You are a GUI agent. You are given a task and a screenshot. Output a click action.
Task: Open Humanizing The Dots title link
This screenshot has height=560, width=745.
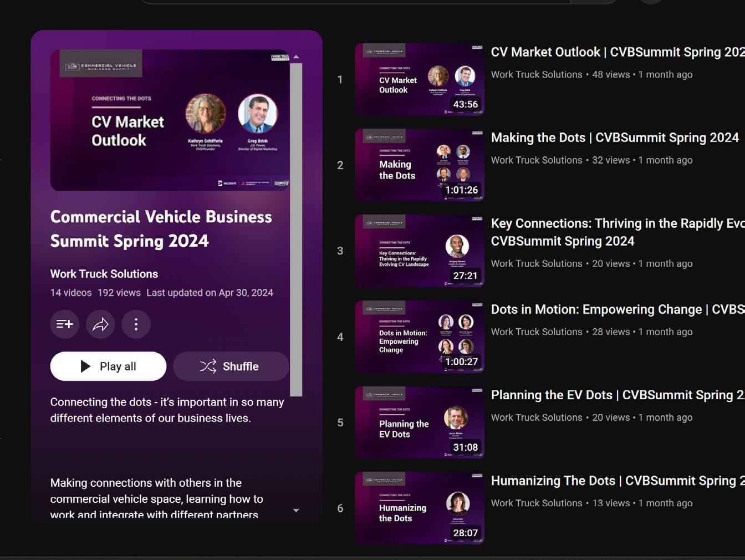point(618,481)
